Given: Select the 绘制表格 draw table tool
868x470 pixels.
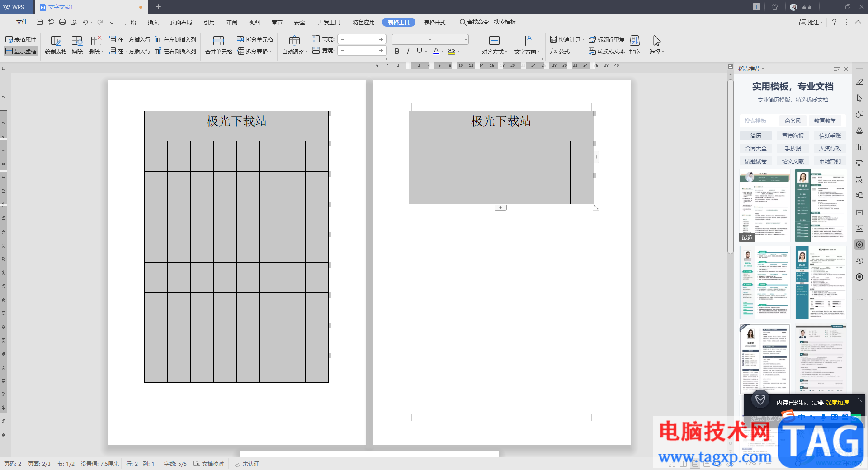Looking at the screenshot, I should click(x=56, y=45).
